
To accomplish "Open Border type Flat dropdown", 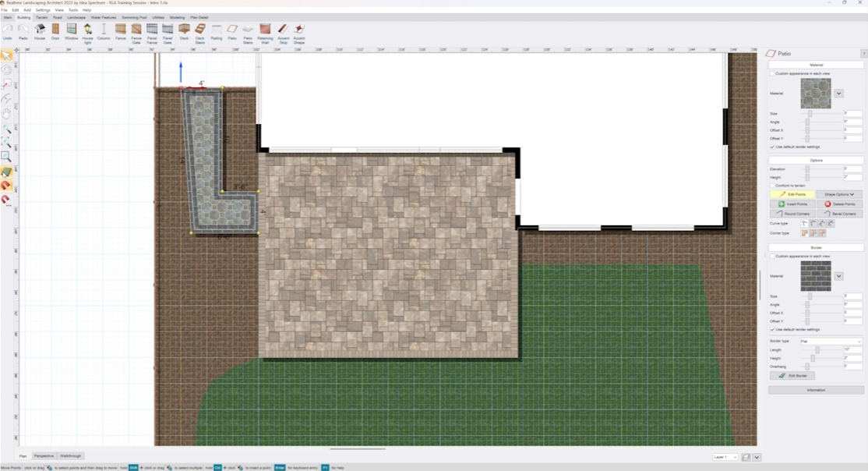I will pos(831,342).
